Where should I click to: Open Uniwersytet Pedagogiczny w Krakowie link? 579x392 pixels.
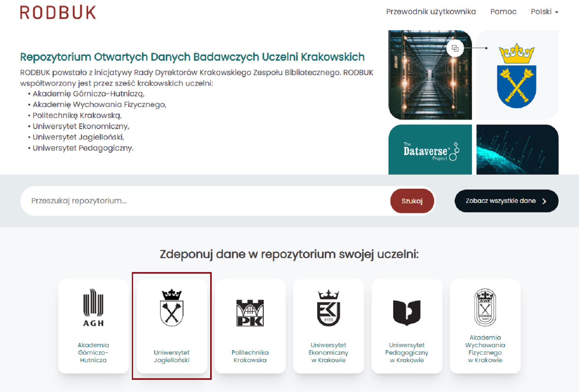(x=407, y=352)
